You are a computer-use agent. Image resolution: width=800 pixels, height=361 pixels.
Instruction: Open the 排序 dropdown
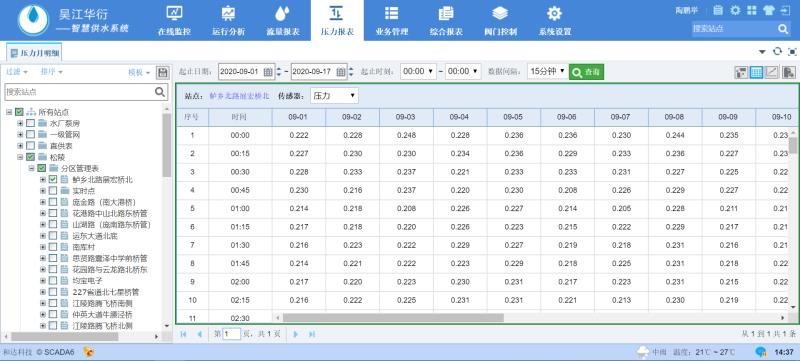pyautogui.click(x=52, y=72)
